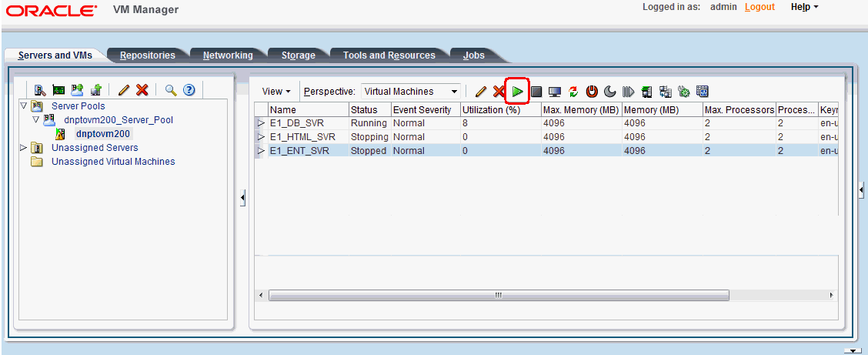Click the Create Virtual Machine icon
Viewport: 868px width, 355px height.
click(x=95, y=90)
